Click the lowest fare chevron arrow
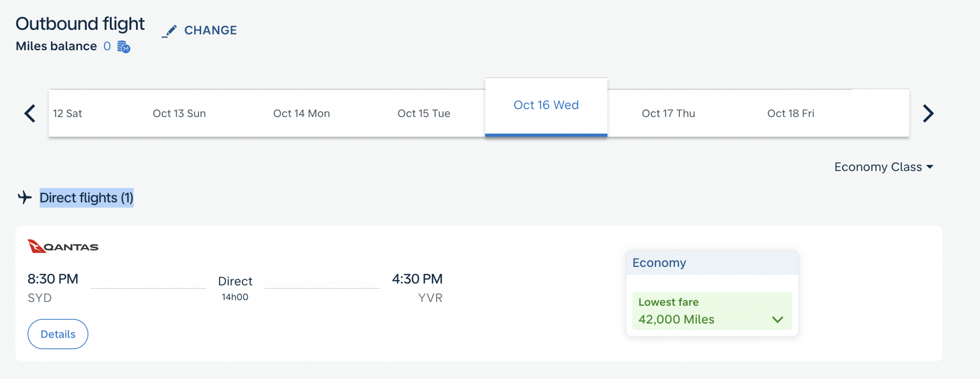This screenshot has width=980, height=379. tap(777, 319)
